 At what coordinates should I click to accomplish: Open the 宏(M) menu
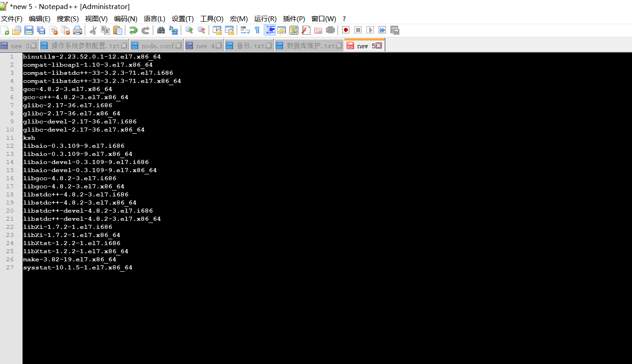pyautogui.click(x=239, y=19)
